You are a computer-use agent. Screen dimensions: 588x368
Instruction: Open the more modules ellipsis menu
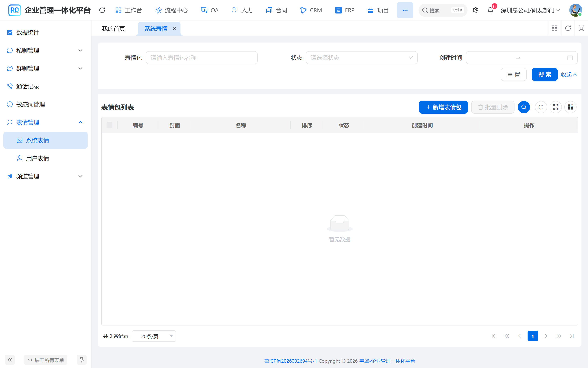coord(405,10)
